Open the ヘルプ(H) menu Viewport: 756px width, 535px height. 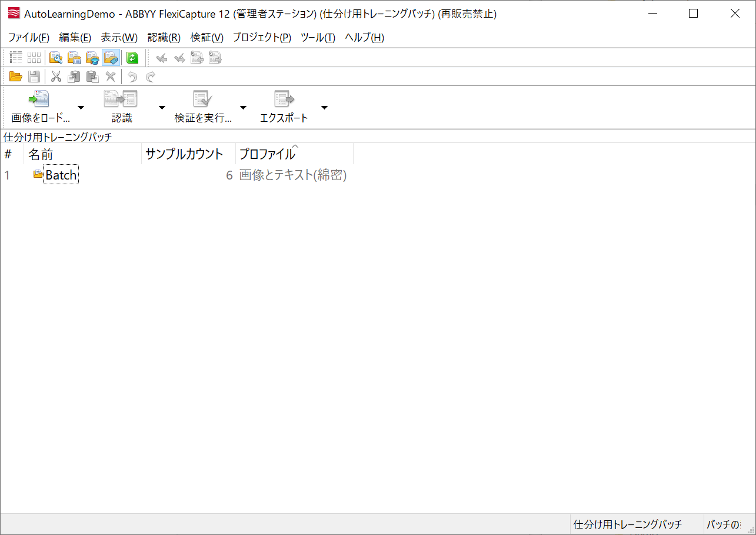(x=364, y=38)
